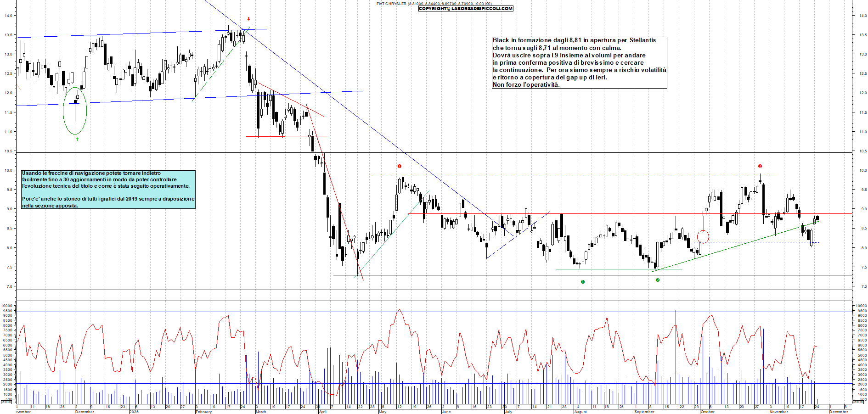Click the green ❷ marker near the September low
Viewport: 868px width, 414px height.
[x=657, y=279]
